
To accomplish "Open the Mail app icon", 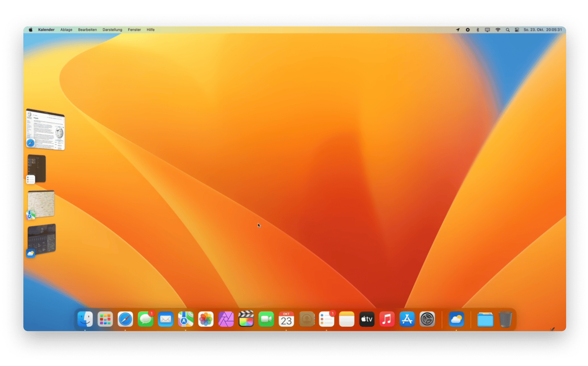I will (x=165, y=319).
